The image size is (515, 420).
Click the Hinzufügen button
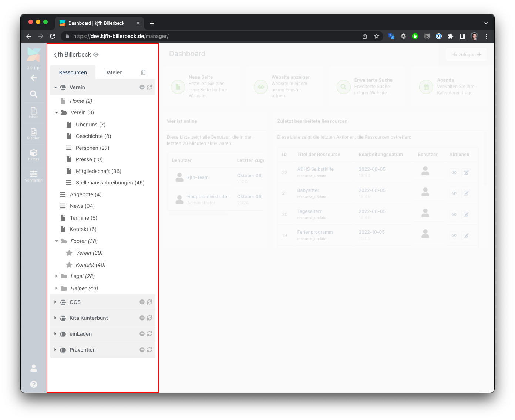(466, 54)
